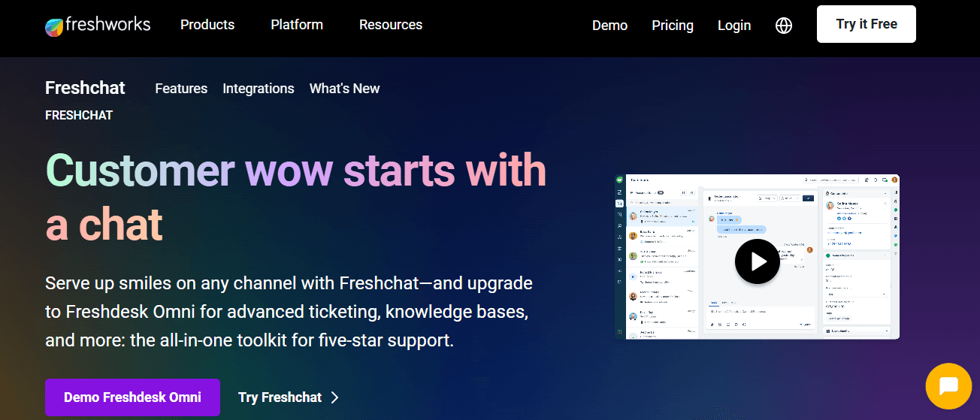This screenshot has height=420, width=980.
Task: Play the Freshchat demo video
Action: pyautogui.click(x=758, y=261)
